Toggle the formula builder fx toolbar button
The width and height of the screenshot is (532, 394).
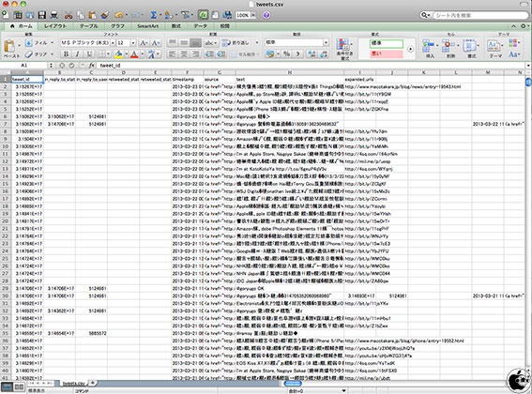203,15
